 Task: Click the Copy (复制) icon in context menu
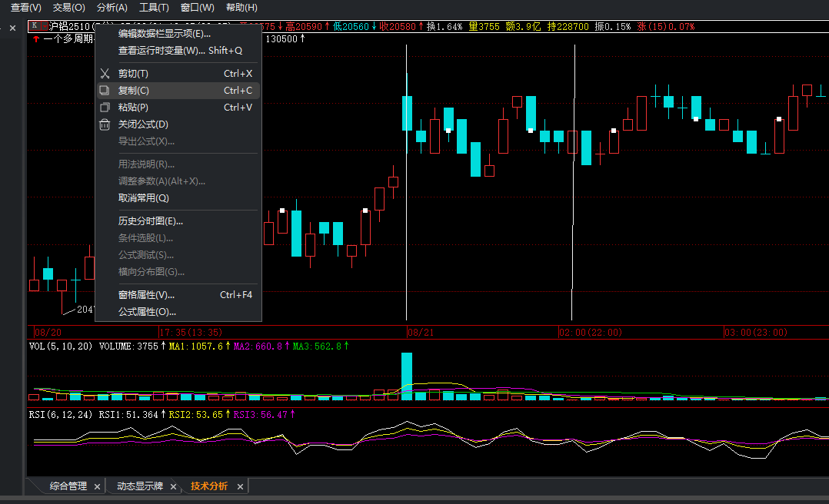tap(105, 91)
